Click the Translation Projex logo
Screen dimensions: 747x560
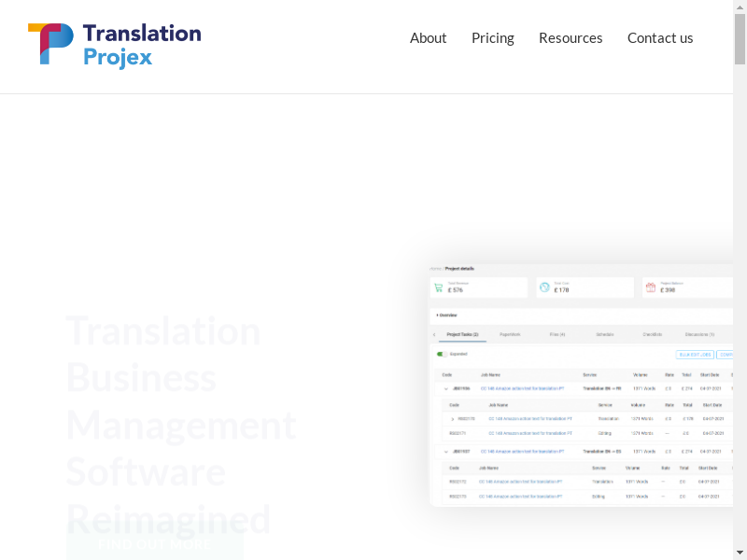pos(114,46)
